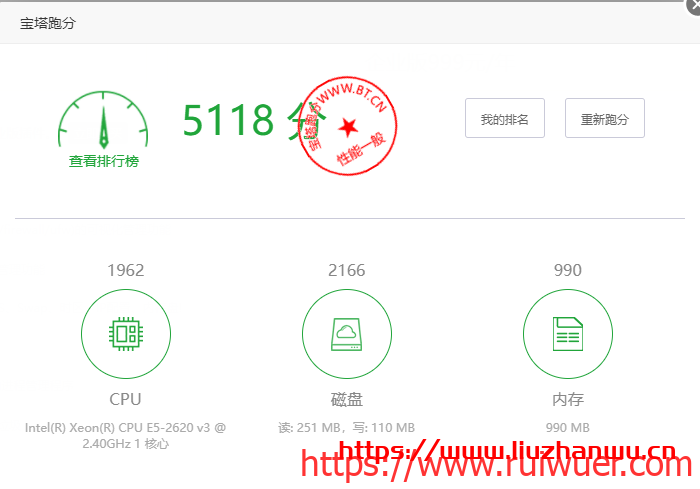Click the disk read 251 MB write text
Viewport: 700px width, 489px height.
click(x=346, y=427)
